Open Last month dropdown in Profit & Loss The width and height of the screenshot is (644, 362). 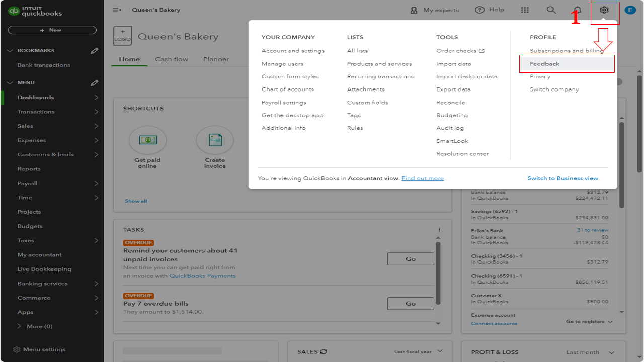pos(590,352)
